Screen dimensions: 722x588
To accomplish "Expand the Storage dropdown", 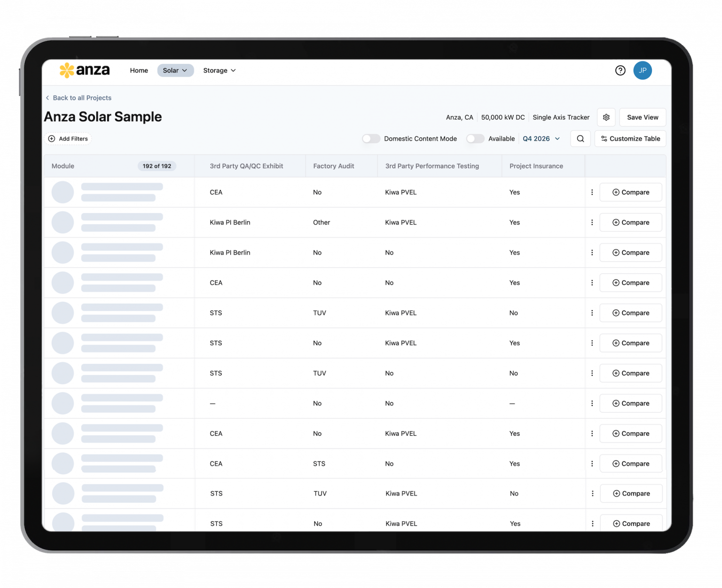I will pyautogui.click(x=219, y=70).
